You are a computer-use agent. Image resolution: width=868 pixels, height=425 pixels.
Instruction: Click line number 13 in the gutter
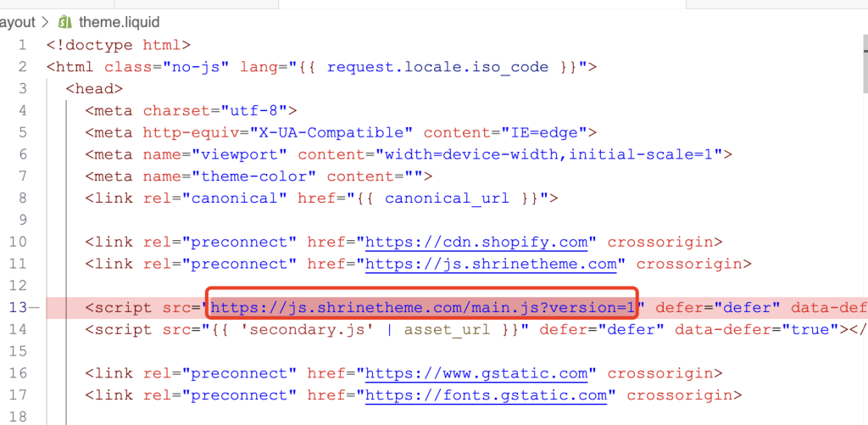(x=19, y=307)
